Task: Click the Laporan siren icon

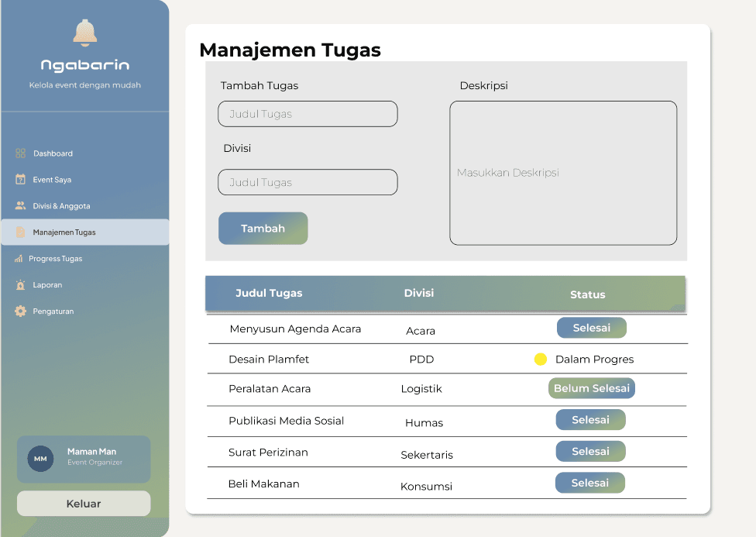Action: (x=20, y=284)
